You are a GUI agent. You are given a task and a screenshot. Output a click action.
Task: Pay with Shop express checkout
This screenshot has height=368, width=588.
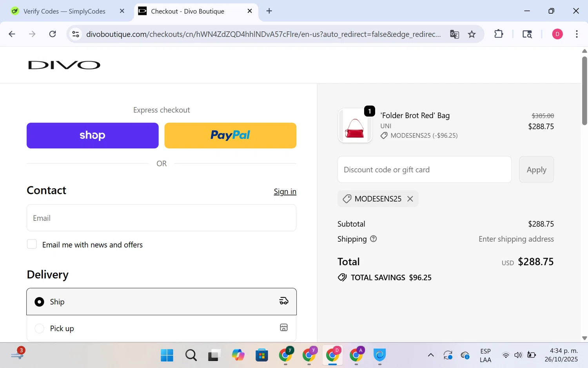pos(93,135)
